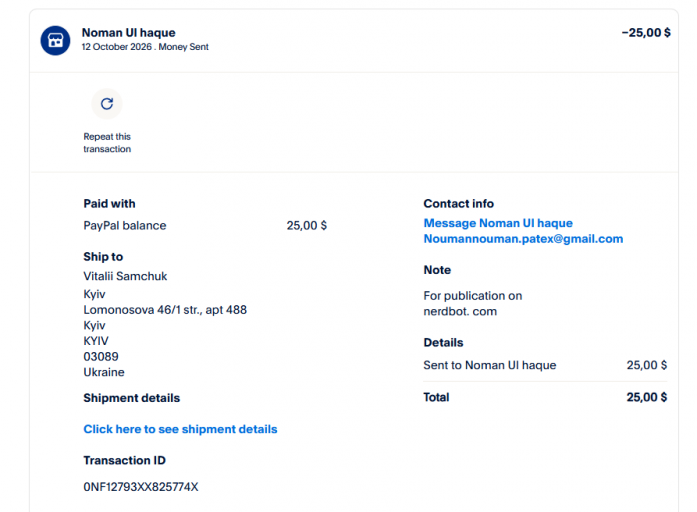Image resolution: width=697 pixels, height=512 pixels.
Task: Click the 'Shipment details' heading
Action: 132,398
